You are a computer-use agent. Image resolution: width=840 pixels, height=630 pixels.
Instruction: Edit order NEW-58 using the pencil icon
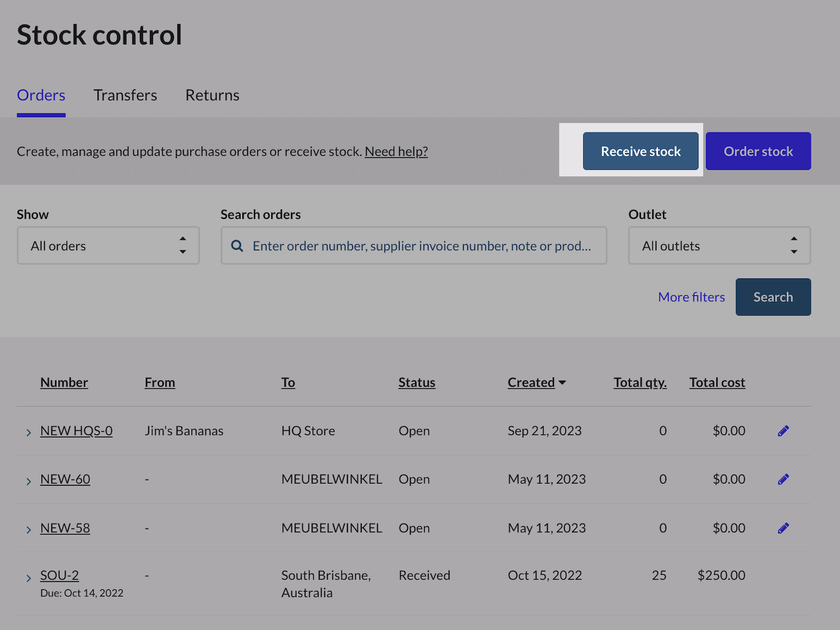783,528
